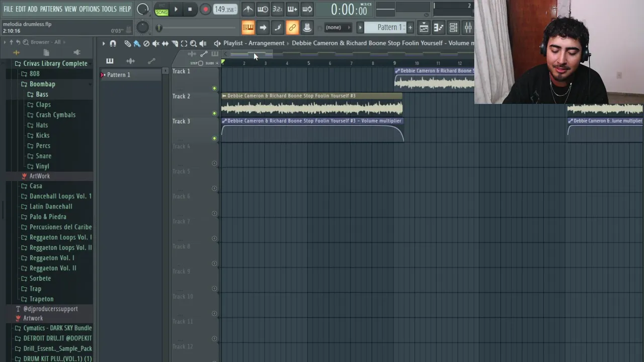Toggle typing keyboard to piano icon
The height and width of the screenshot is (362, 644).
pos(248,27)
